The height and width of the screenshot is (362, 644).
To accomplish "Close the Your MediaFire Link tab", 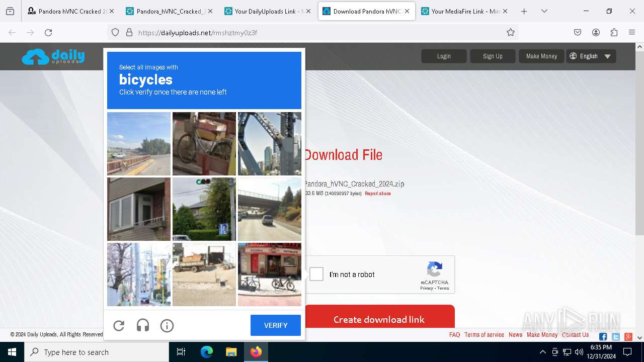I will (505, 11).
